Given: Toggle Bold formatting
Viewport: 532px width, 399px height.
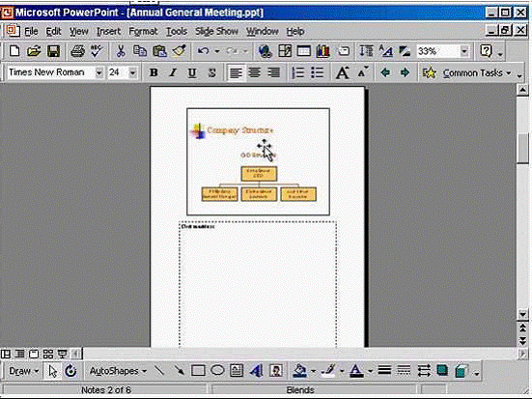Looking at the screenshot, I should (x=154, y=72).
